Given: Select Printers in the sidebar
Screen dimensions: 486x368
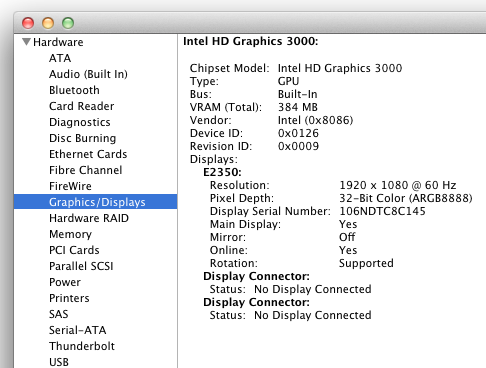Looking at the screenshot, I should coord(69,298).
